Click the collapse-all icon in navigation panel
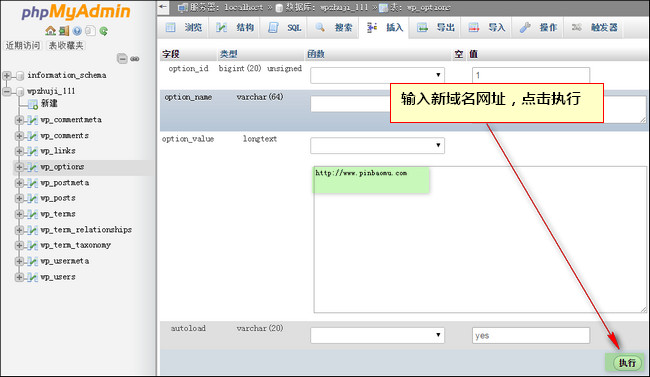This screenshot has width=650, height=377. coord(122,58)
